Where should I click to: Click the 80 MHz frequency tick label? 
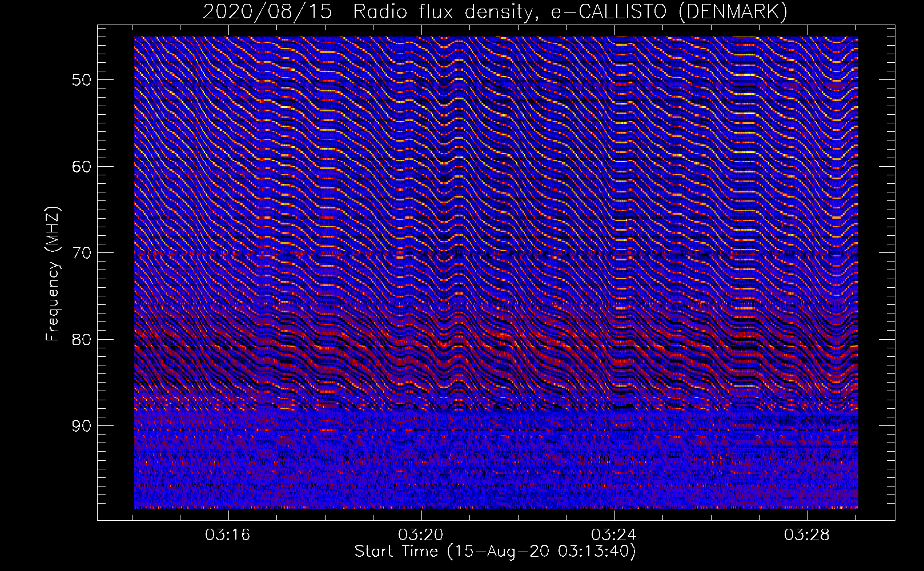click(x=81, y=340)
